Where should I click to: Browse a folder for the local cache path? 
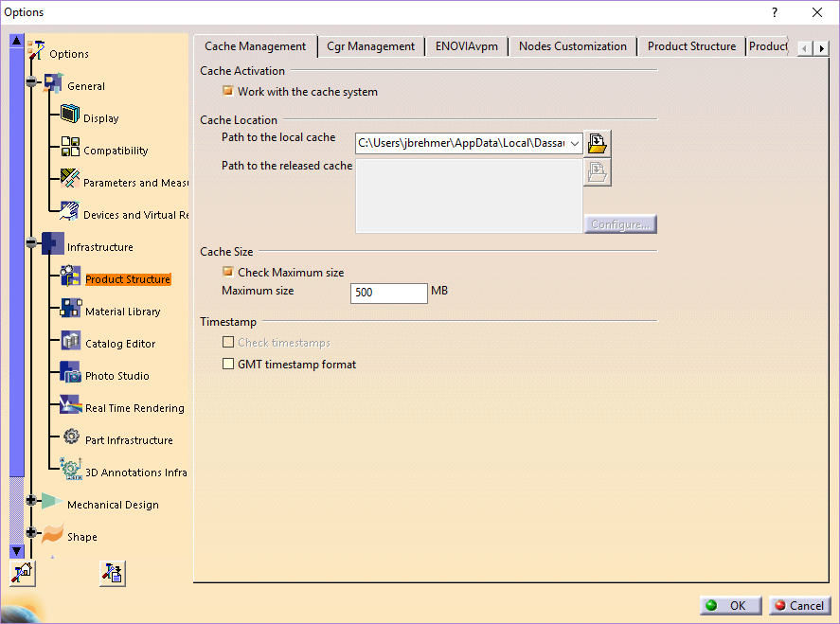[x=597, y=142]
